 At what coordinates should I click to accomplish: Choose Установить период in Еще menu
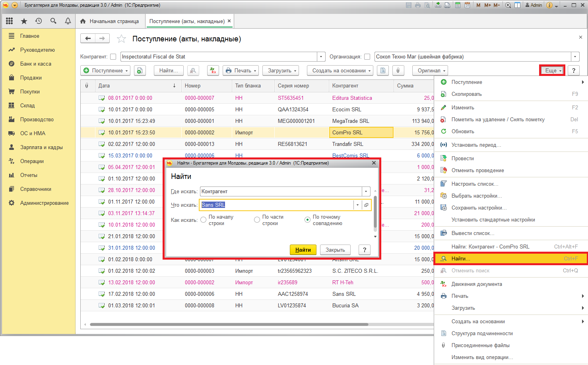click(511, 145)
